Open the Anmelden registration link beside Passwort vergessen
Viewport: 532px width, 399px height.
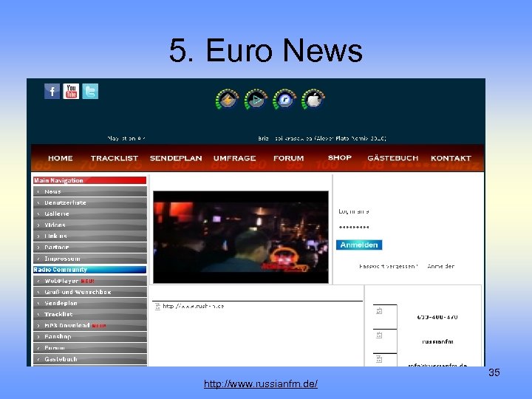(x=440, y=266)
